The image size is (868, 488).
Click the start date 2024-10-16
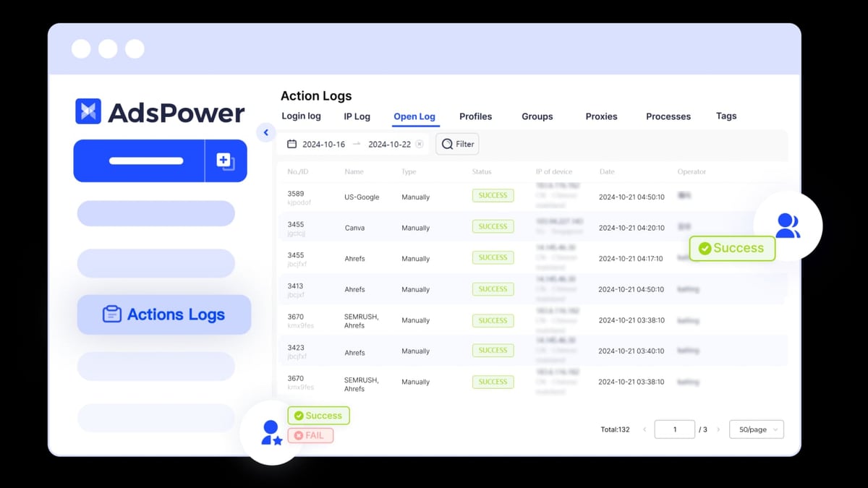323,144
